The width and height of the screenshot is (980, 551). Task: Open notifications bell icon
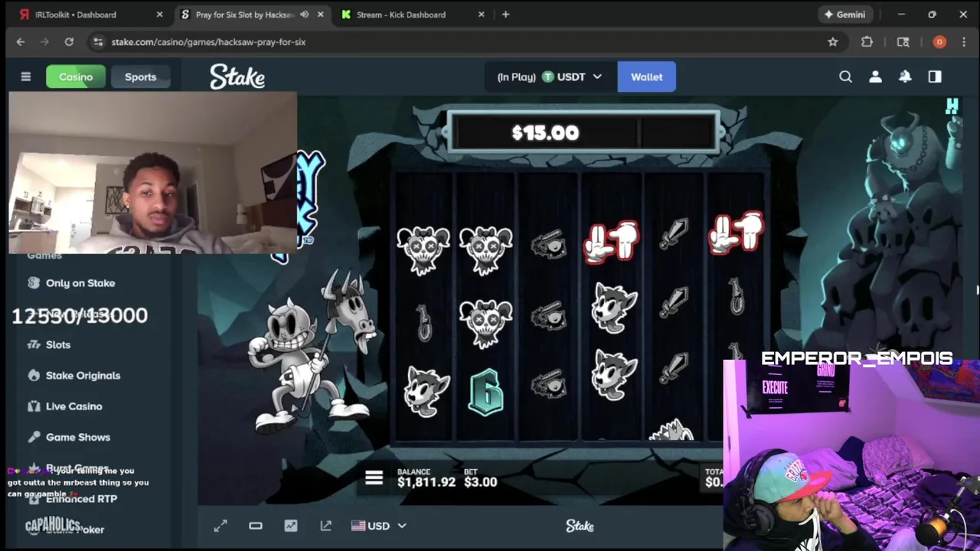[905, 77]
